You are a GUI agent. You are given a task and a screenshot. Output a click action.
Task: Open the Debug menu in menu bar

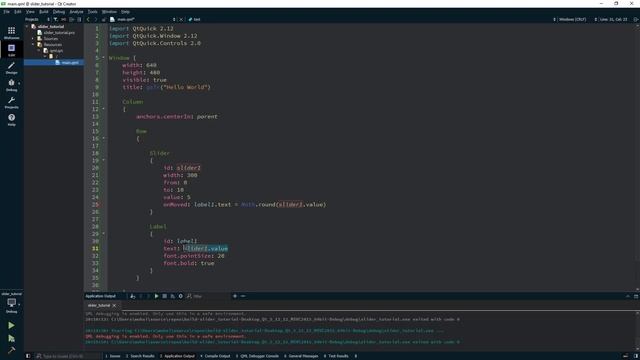pos(59,12)
